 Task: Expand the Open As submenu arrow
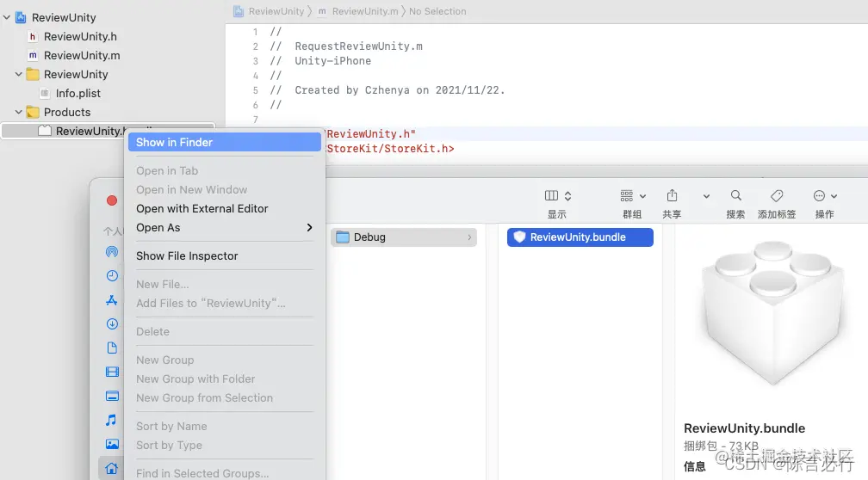pos(309,227)
